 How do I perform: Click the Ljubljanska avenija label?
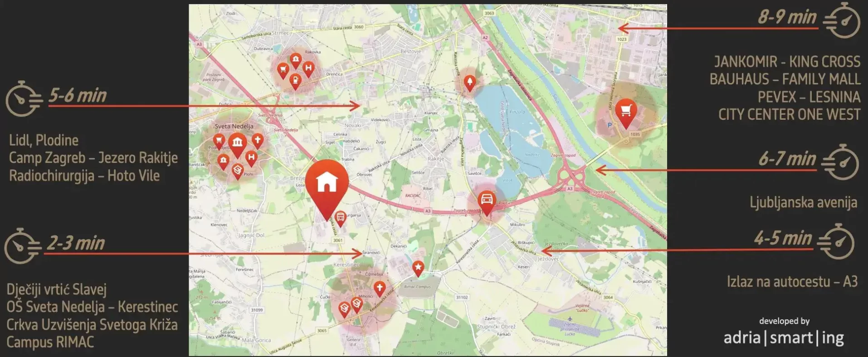tap(803, 203)
